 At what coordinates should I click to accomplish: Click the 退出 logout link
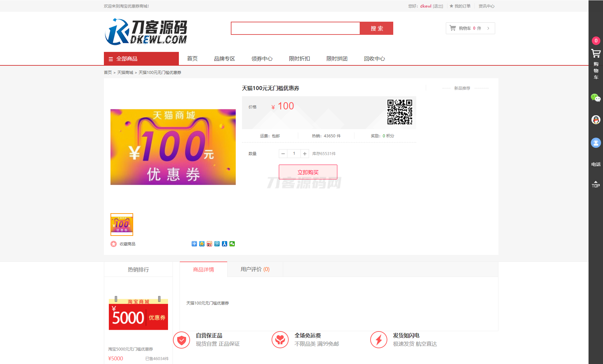[438, 6]
